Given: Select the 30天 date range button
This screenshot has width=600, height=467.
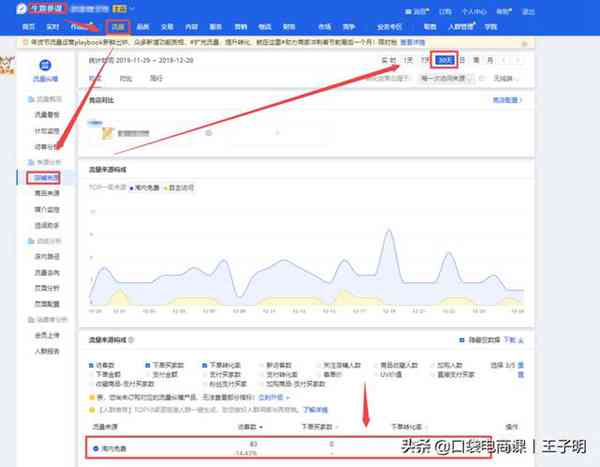Looking at the screenshot, I should (444, 60).
